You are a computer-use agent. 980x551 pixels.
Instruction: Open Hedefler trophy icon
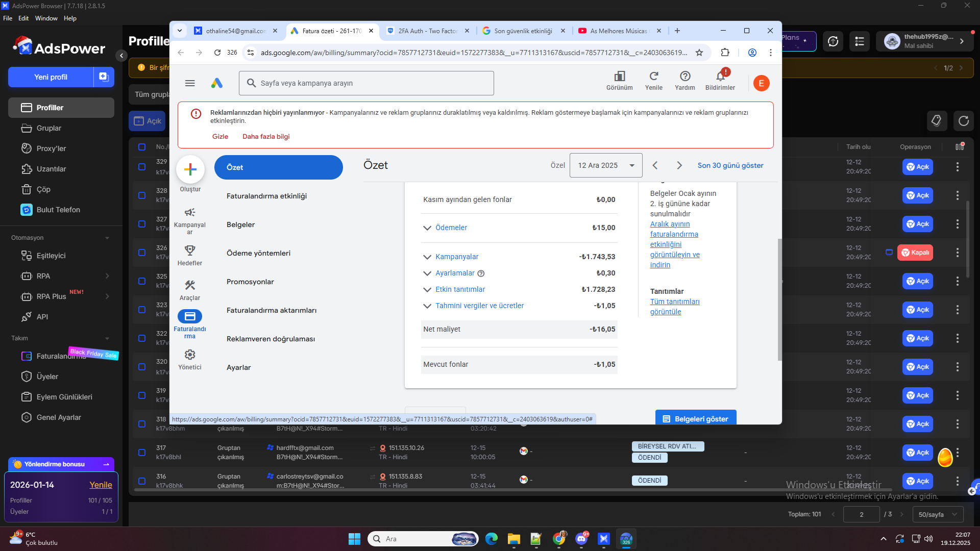tap(190, 250)
